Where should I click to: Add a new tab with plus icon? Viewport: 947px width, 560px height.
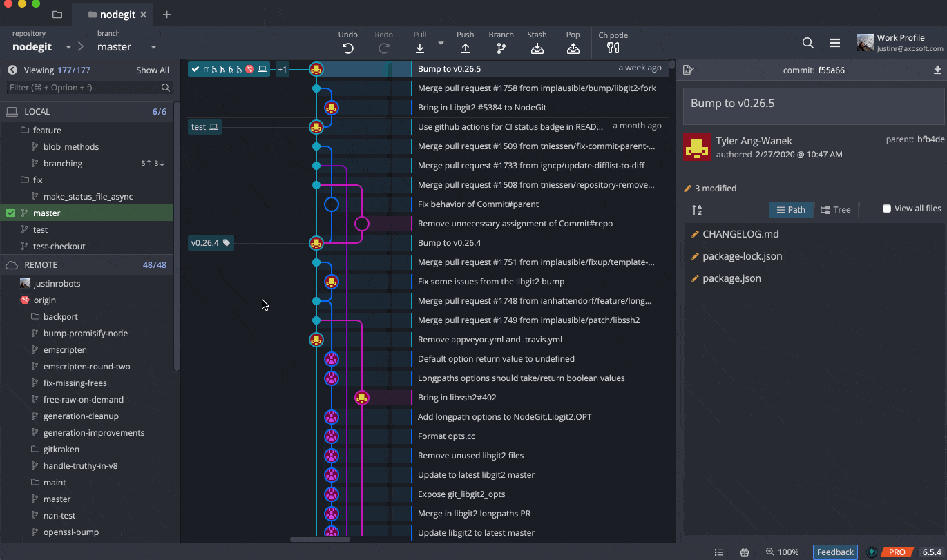click(x=166, y=15)
